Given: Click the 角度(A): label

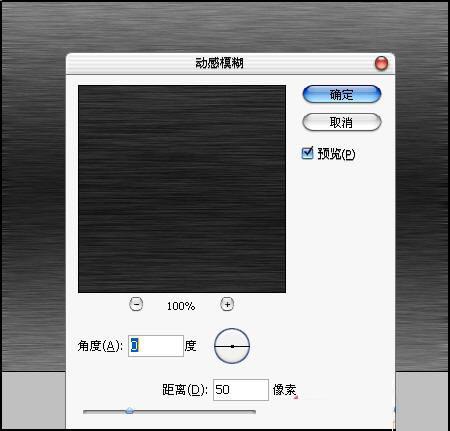Looking at the screenshot, I should tap(100, 346).
